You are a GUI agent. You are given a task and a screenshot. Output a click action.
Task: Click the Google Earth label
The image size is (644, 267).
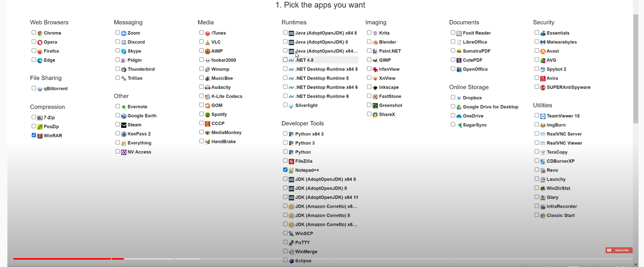click(142, 116)
